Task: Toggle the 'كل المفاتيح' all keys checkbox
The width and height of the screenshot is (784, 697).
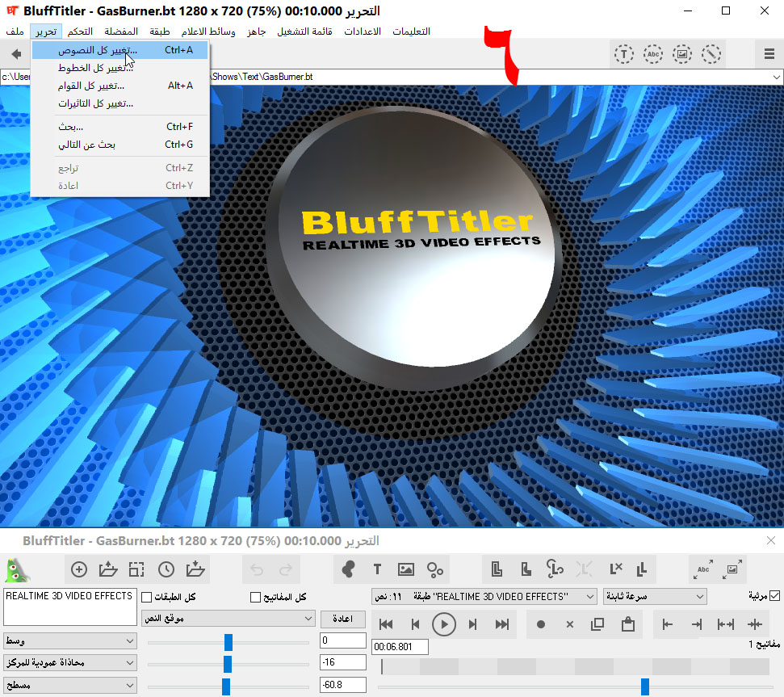Action: (255, 598)
